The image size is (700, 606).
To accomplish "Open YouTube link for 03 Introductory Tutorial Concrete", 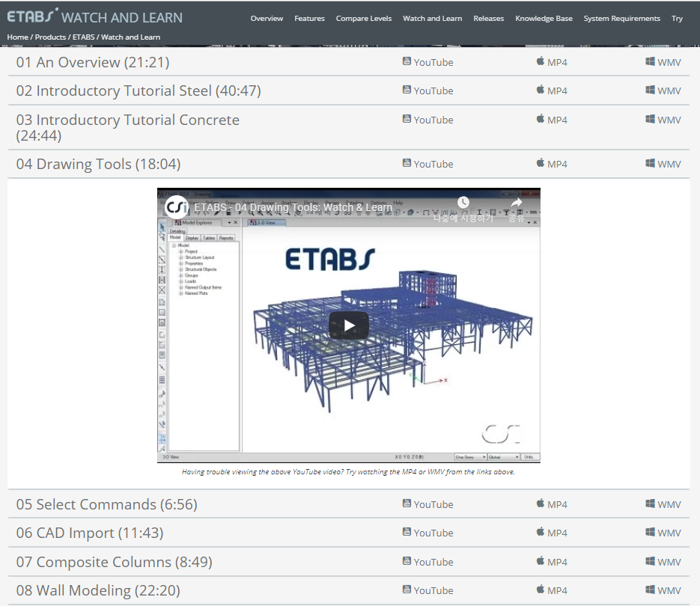I will pos(427,120).
